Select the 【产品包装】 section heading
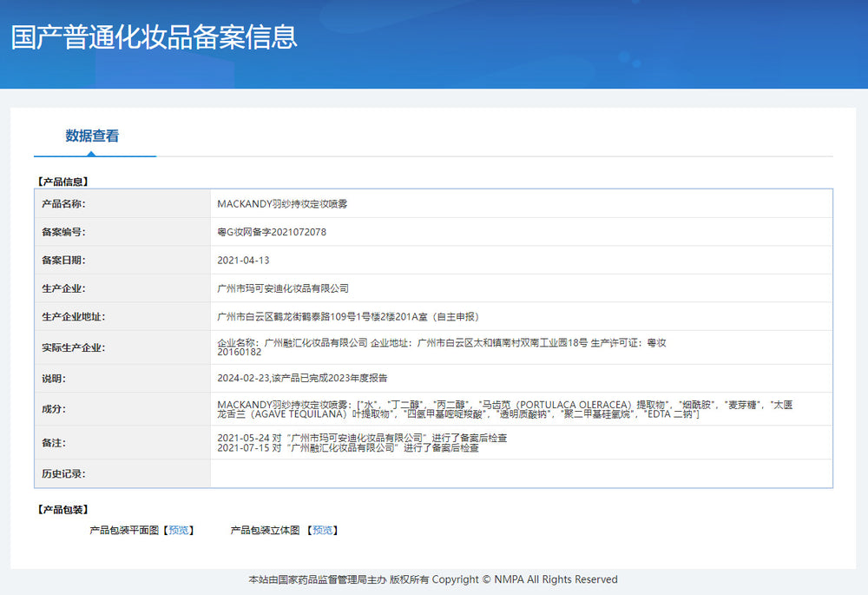 pyautogui.click(x=63, y=510)
